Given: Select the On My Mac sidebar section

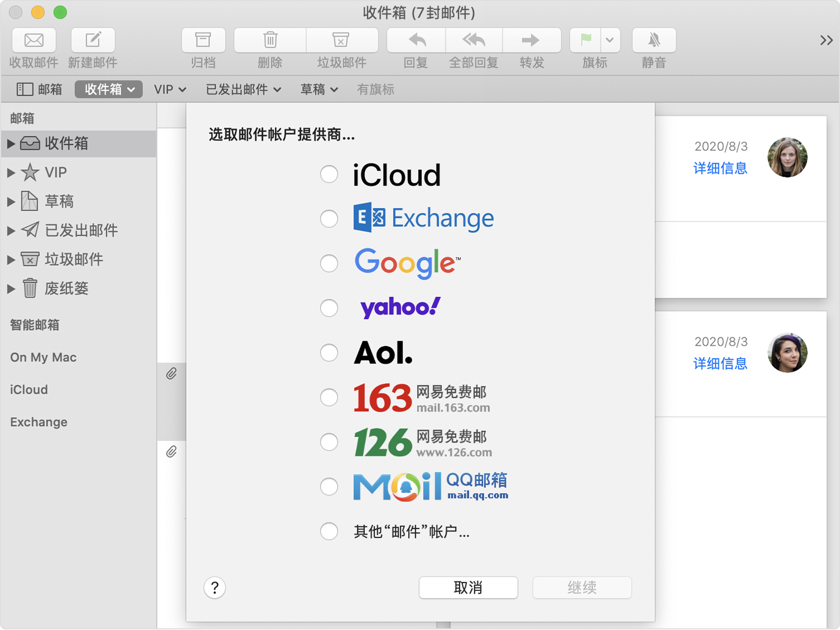Looking at the screenshot, I should click(44, 357).
